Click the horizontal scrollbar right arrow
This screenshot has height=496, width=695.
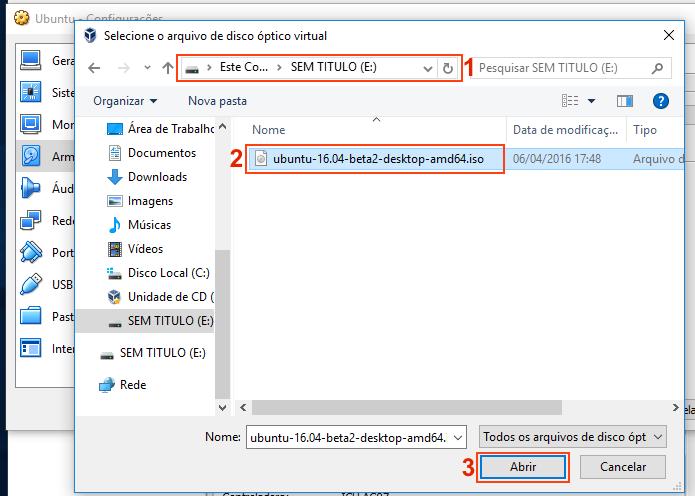click(x=675, y=407)
